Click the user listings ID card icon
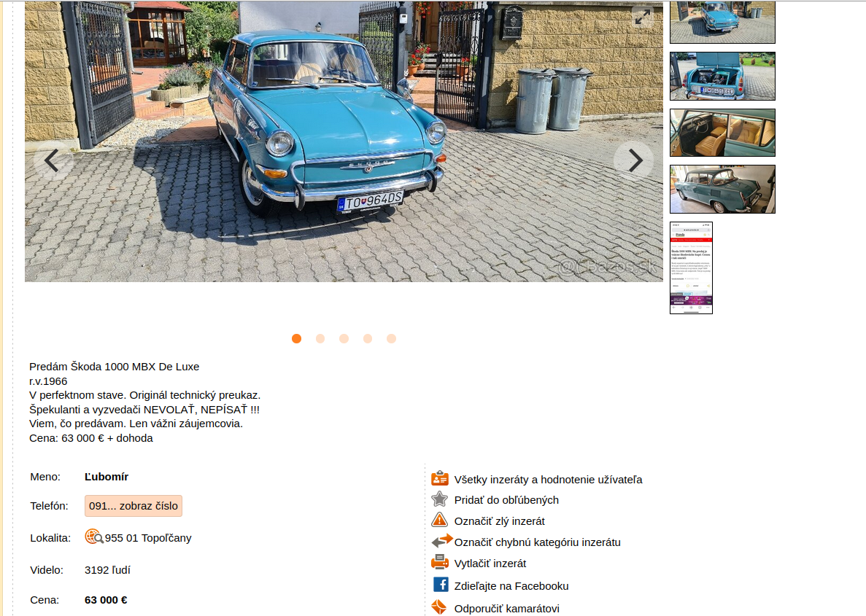The width and height of the screenshot is (866, 616). click(440, 478)
